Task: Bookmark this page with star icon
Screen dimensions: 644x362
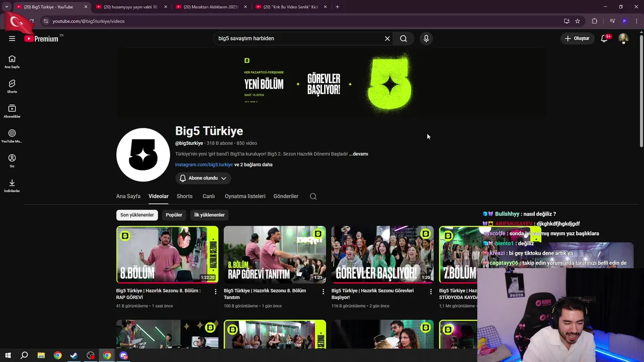Action: pyautogui.click(x=578, y=21)
